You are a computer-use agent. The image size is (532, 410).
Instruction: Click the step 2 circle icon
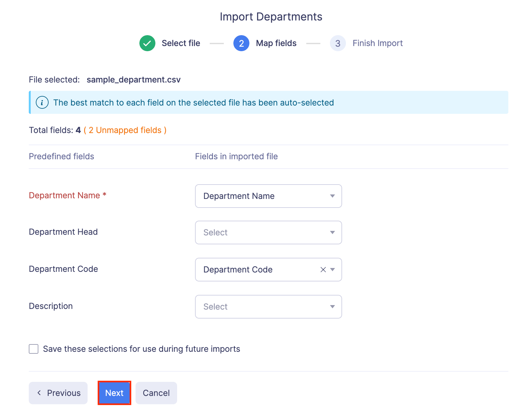[x=241, y=43]
